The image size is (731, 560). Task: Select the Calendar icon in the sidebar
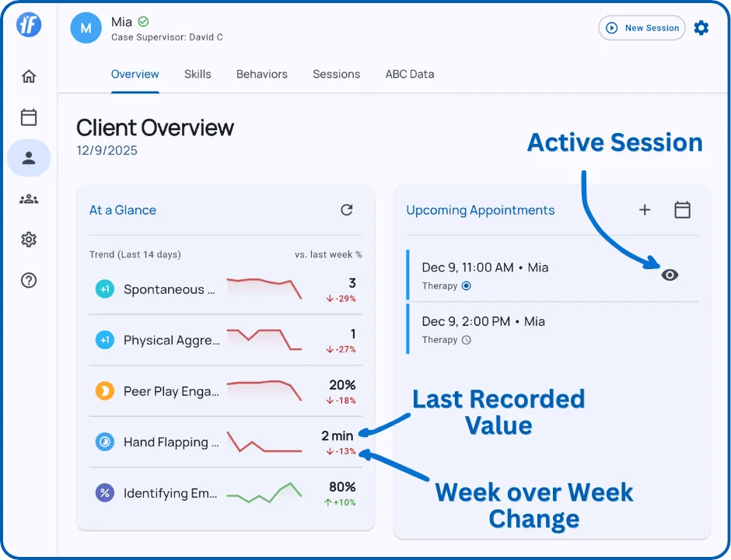click(x=29, y=117)
